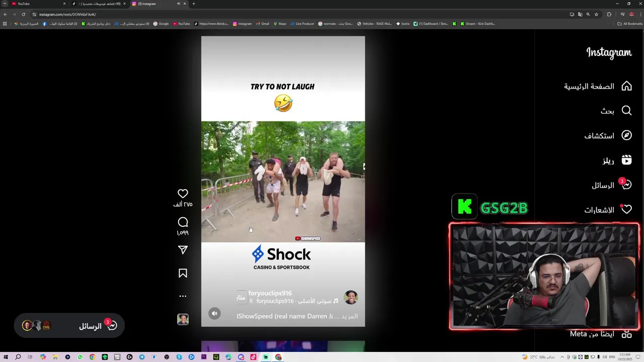Open TikTok app from the taskbar
The image size is (644, 362).
pos(253,357)
